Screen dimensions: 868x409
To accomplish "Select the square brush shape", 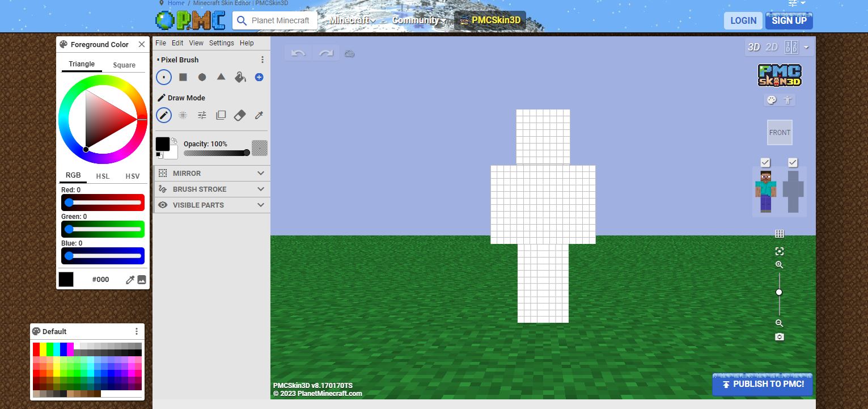I will coord(183,77).
